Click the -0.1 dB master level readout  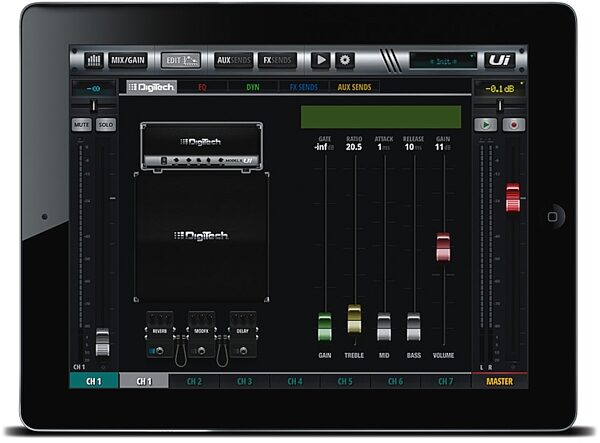point(499,89)
